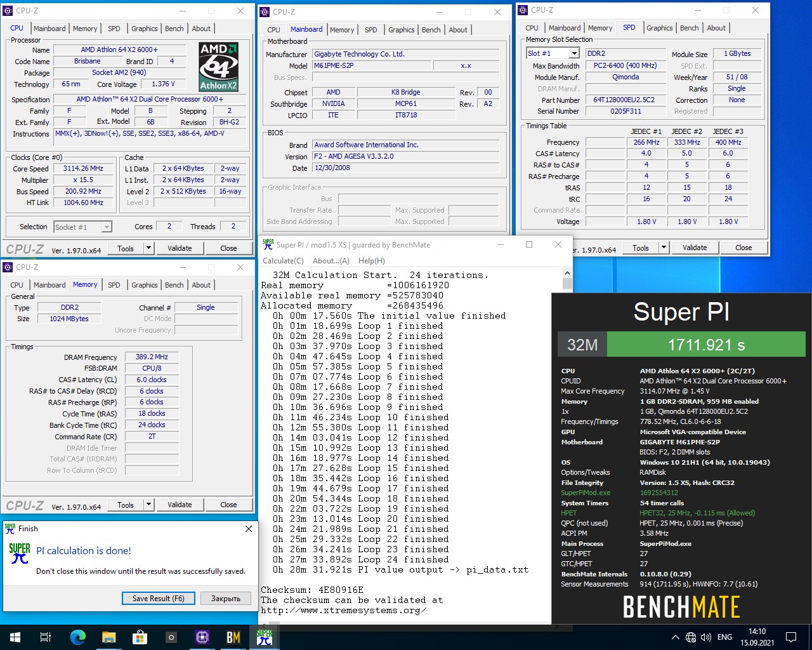Click the Part Number field 64T128000EU2.5C2

624,100
